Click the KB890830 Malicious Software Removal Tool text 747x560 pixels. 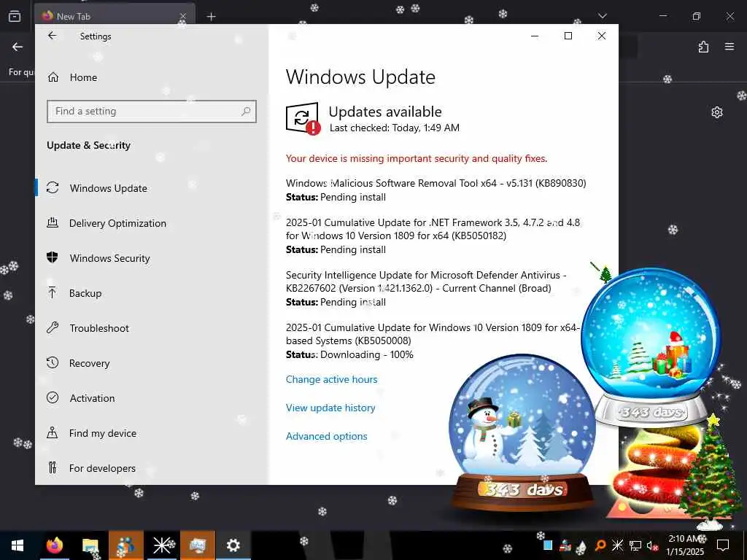[x=436, y=183]
